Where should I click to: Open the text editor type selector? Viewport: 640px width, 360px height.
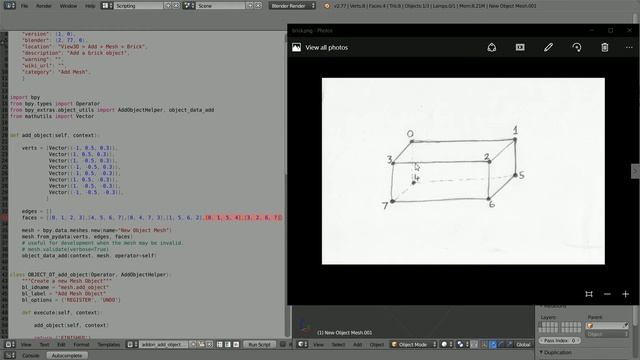[10, 344]
